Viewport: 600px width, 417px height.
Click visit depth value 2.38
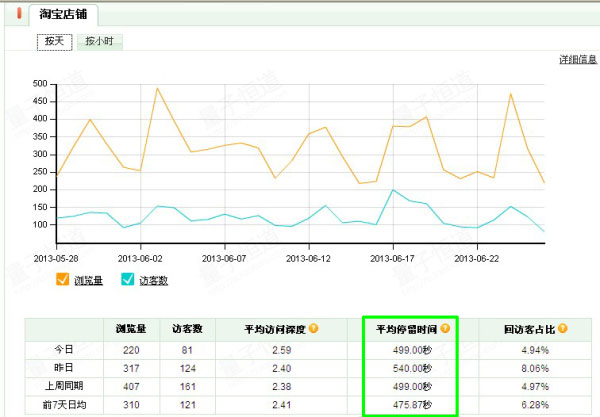(x=282, y=386)
